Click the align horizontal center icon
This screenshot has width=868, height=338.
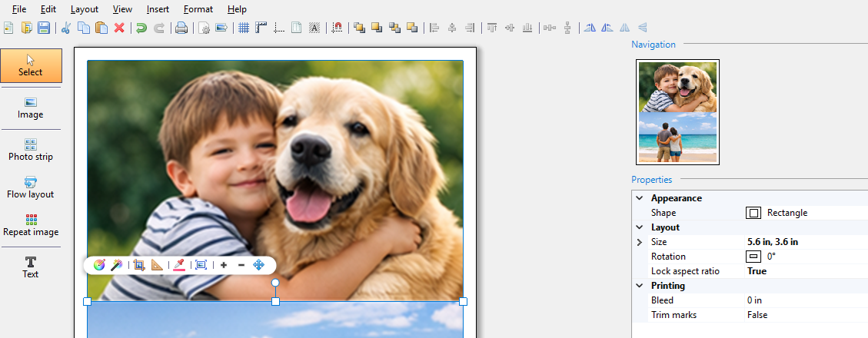(x=452, y=28)
